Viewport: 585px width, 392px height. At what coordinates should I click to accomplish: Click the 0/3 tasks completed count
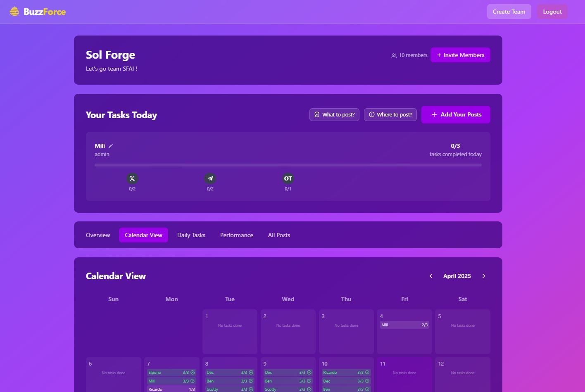tap(455, 146)
